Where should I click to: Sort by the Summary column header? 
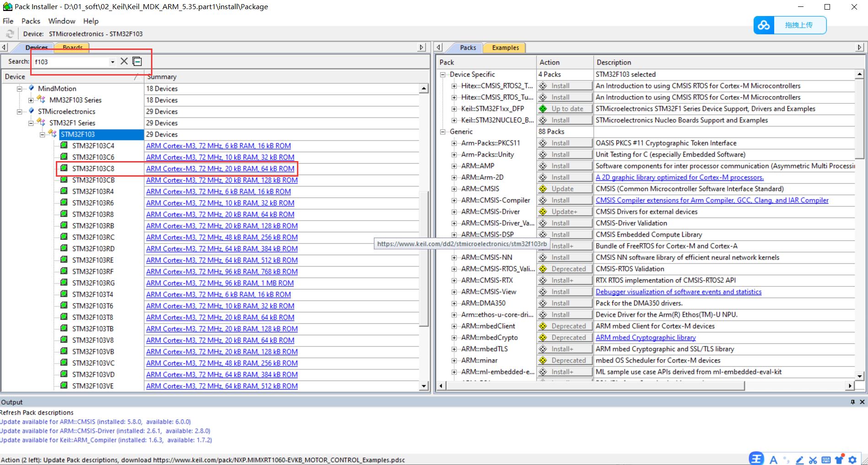(286, 77)
